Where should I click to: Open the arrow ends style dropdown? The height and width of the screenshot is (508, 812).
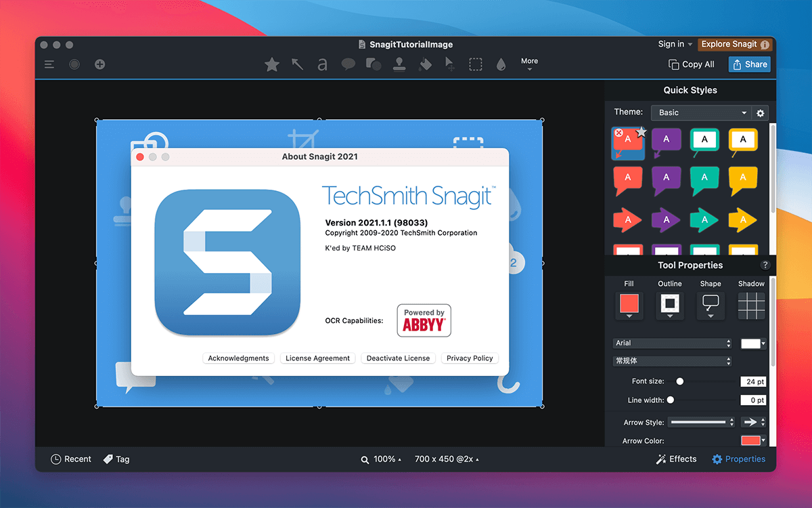pyautogui.click(x=754, y=422)
